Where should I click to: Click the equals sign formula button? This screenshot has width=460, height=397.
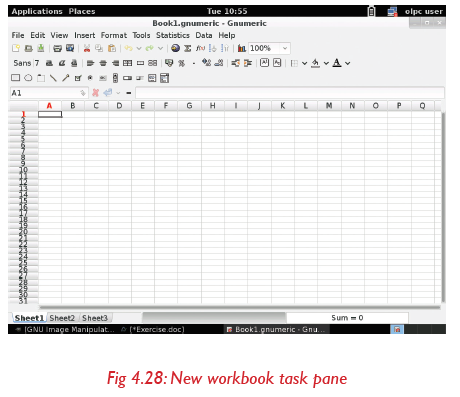[x=129, y=93]
